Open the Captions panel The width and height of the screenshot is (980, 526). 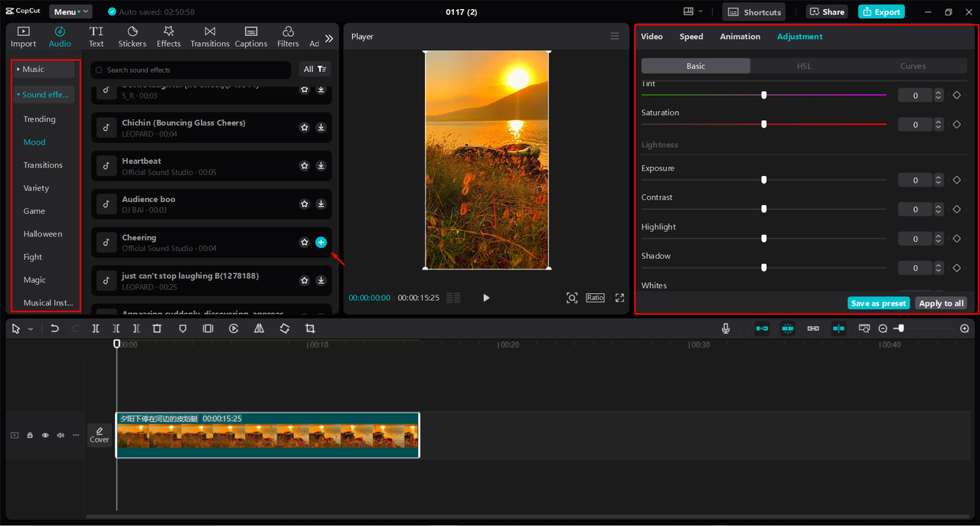pos(251,37)
